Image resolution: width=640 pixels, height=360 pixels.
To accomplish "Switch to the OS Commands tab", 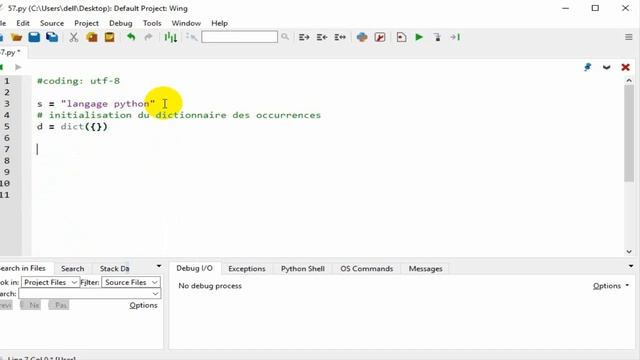I will 367,269.
